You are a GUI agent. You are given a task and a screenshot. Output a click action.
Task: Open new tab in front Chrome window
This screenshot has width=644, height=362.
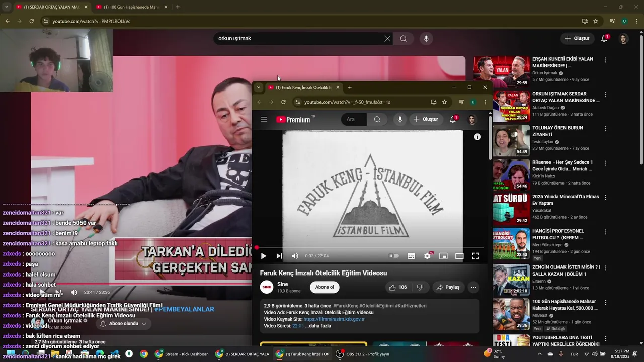[350, 87]
